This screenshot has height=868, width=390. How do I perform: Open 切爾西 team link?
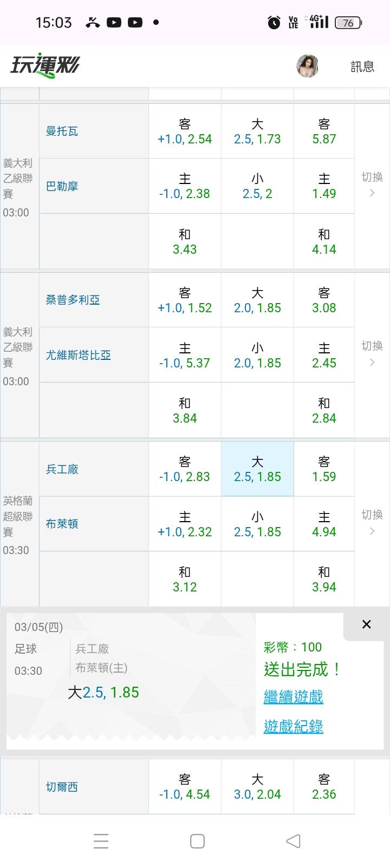(62, 787)
